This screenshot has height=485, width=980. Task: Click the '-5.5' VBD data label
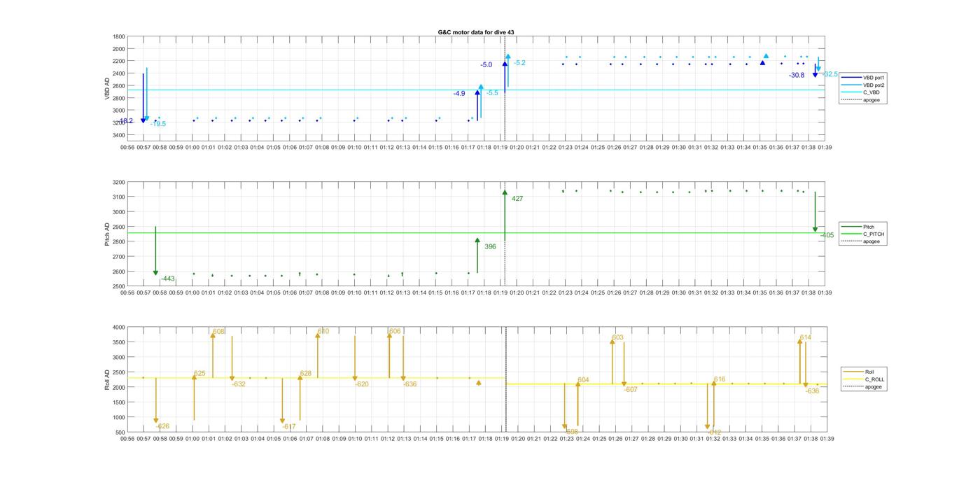tap(493, 93)
